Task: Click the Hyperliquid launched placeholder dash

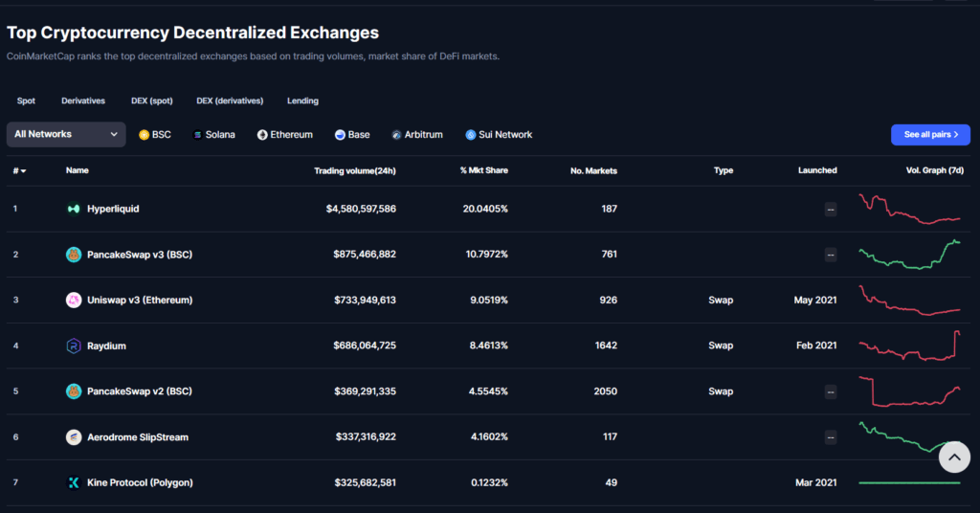Action: click(831, 210)
